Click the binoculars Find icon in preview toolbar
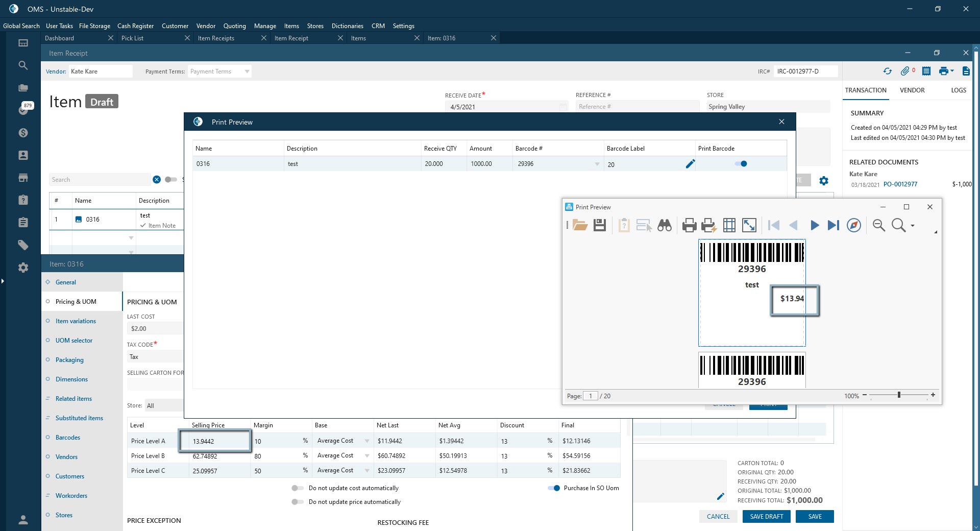 [x=664, y=225]
